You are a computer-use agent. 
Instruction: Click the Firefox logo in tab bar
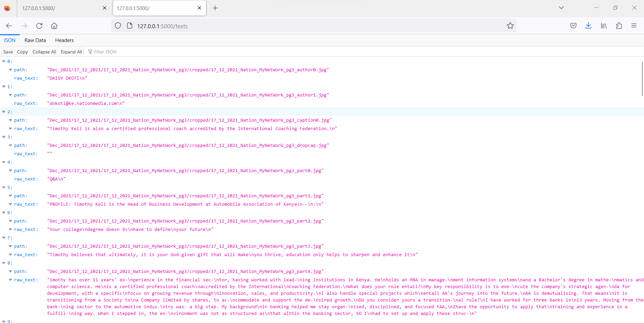pyautogui.click(x=7, y=8)
